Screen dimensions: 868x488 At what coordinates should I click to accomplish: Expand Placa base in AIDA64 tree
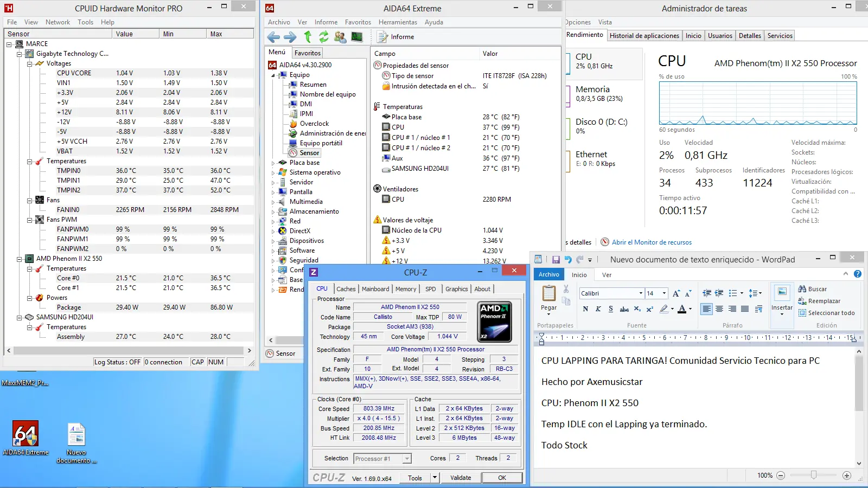273,163
